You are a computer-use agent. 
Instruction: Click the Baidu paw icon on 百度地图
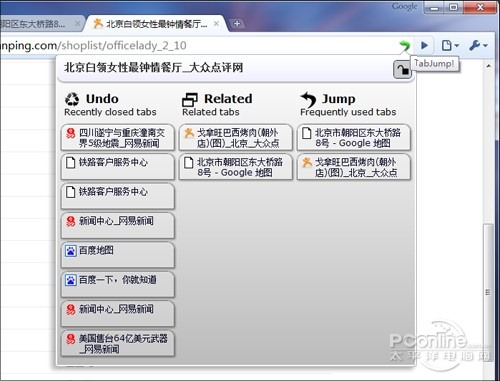70,251
